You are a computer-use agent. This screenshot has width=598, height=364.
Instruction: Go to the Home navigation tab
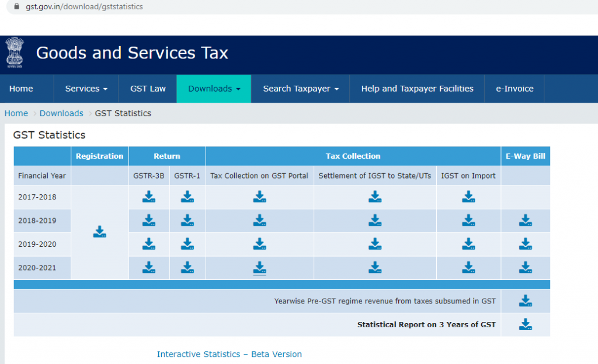pos(21,89)
